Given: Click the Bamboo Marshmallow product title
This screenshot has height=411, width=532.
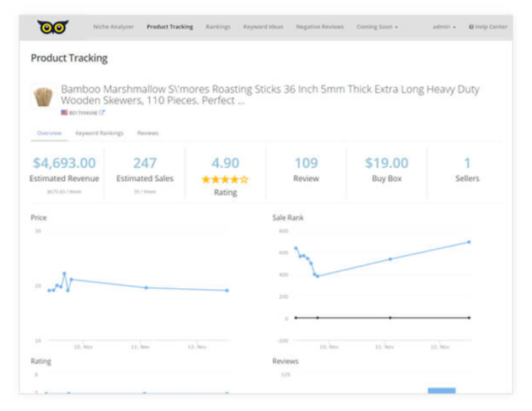Looking at the screenshot, I should (270, 95).
